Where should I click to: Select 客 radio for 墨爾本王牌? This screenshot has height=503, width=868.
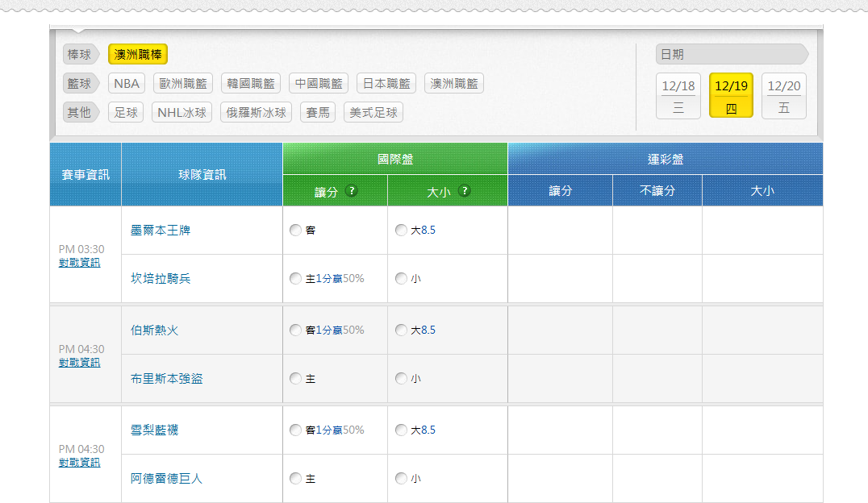tap(295, 231)
